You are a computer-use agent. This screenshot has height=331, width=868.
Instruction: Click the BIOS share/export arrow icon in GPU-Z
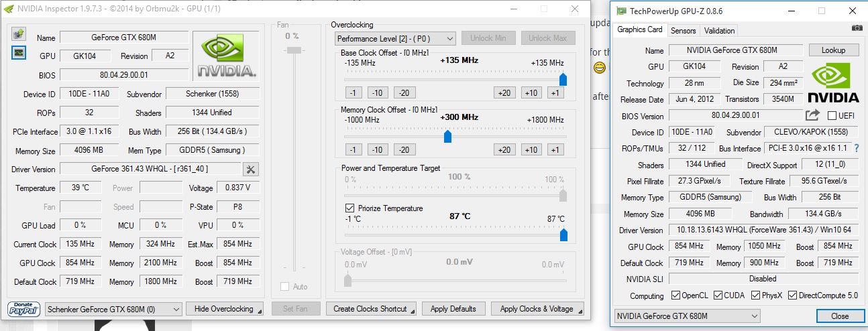812,115
